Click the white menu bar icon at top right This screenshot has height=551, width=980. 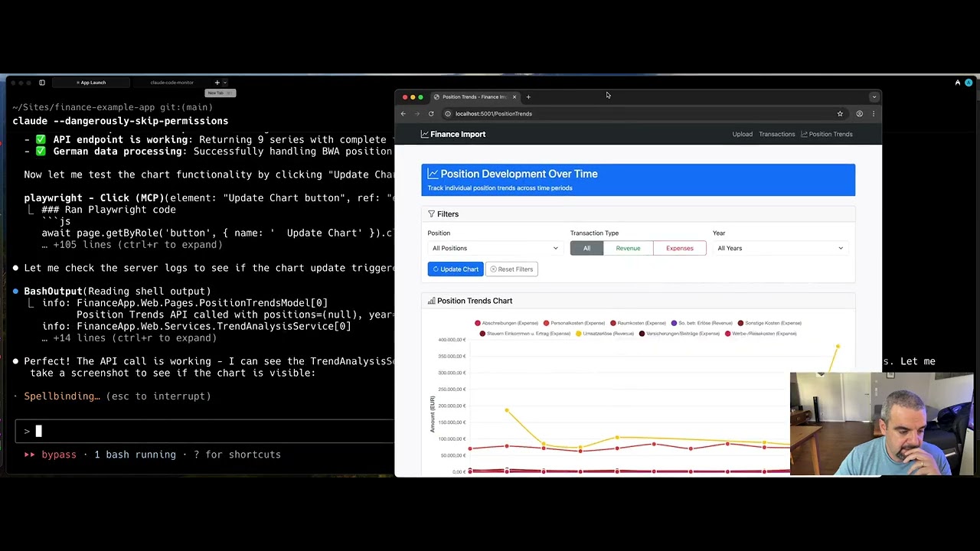[957, 83]
